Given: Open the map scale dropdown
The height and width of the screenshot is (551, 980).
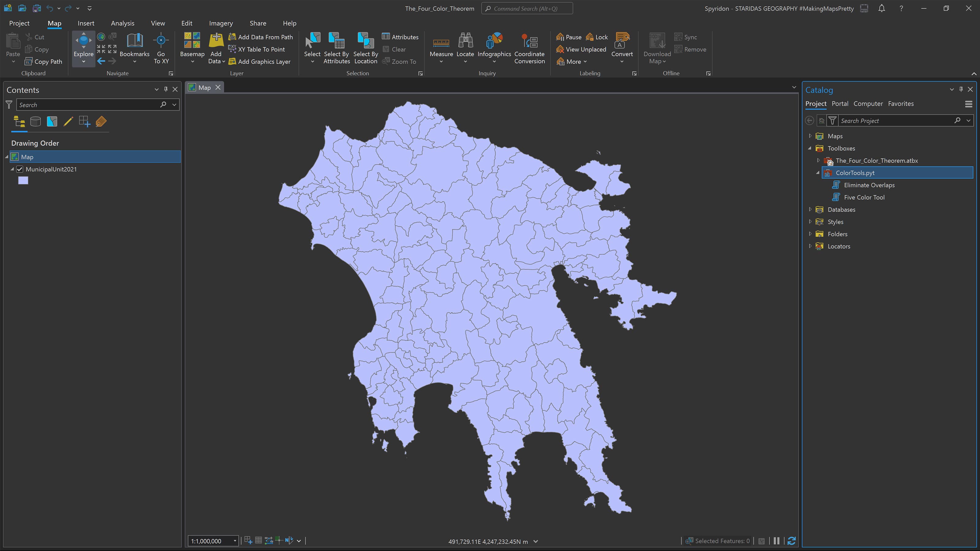Looking at the screenshot, I should click(235, 541).
